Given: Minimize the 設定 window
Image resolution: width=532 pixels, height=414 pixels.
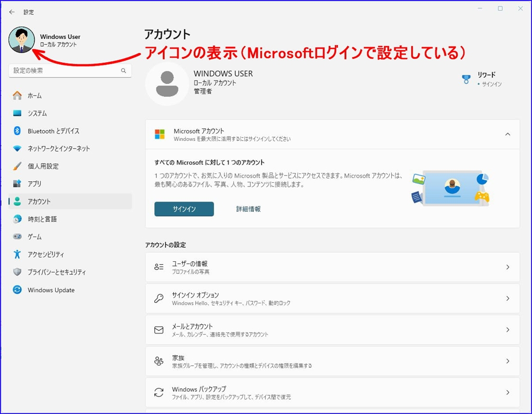Looking at the screenshot, I should click(x=480, y=8).
